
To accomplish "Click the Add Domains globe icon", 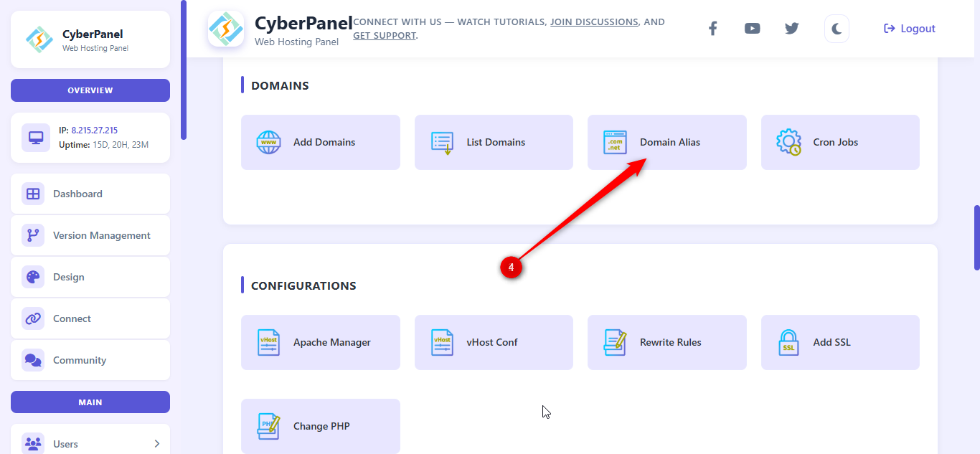I will [x=269, y=142].
